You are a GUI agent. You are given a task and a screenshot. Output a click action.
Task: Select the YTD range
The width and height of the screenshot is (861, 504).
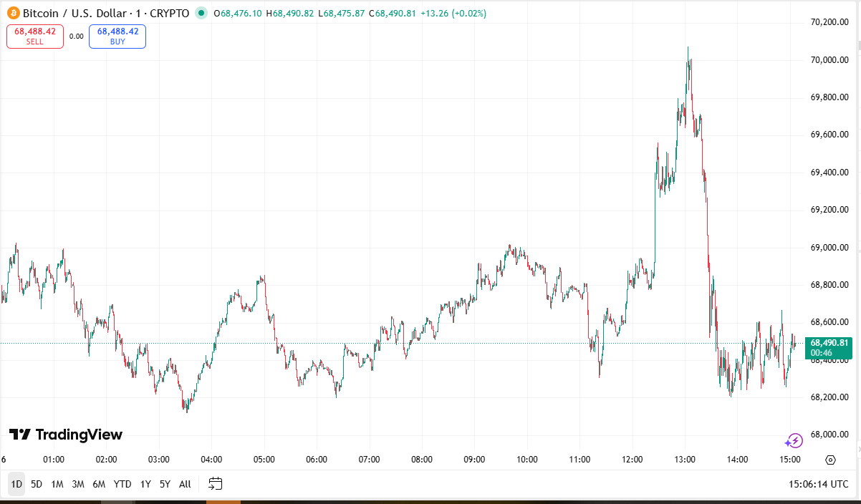(x=122, y=484)
